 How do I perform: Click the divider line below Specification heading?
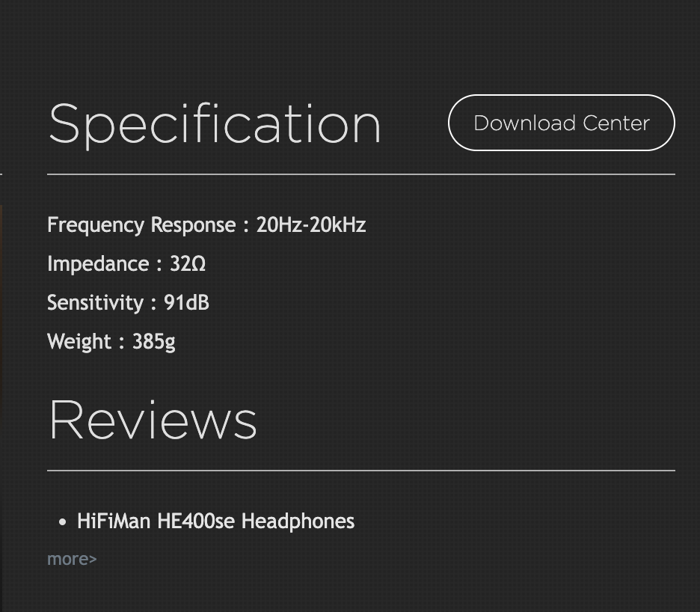360,174
